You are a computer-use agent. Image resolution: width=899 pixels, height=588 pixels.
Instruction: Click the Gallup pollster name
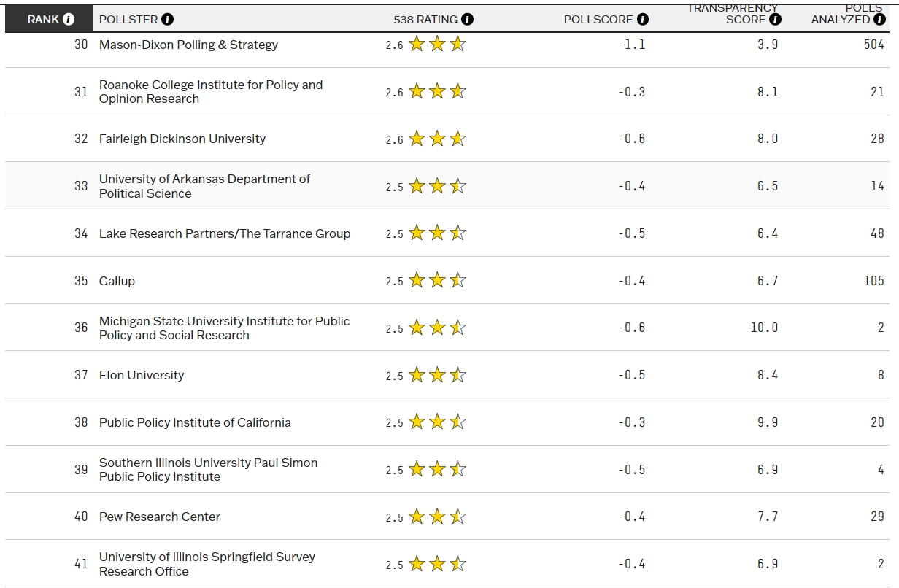pyautogui.click(x=117, y=281)
